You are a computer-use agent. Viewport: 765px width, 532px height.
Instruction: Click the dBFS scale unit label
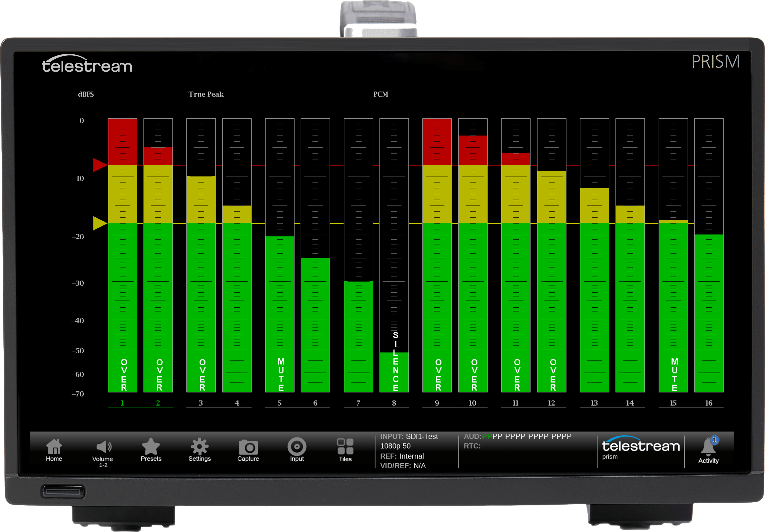[x=86, y=94]
